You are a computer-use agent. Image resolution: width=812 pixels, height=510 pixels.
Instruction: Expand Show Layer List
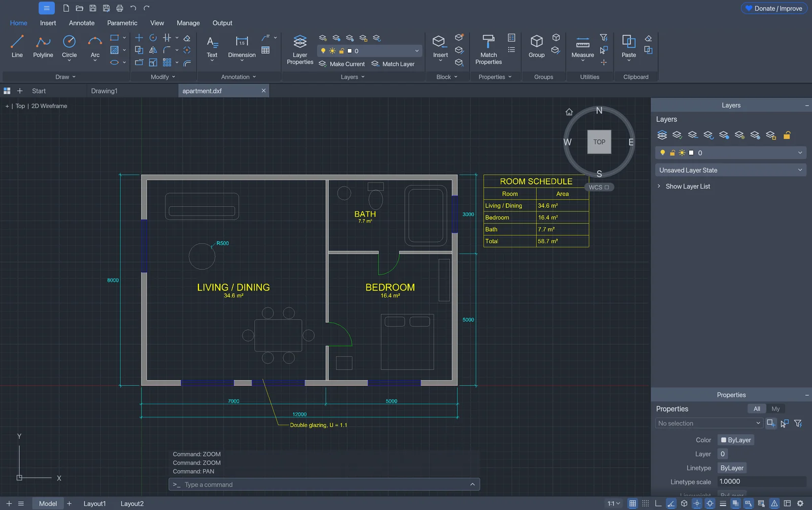pyautogui.click(x=684, y=186)
